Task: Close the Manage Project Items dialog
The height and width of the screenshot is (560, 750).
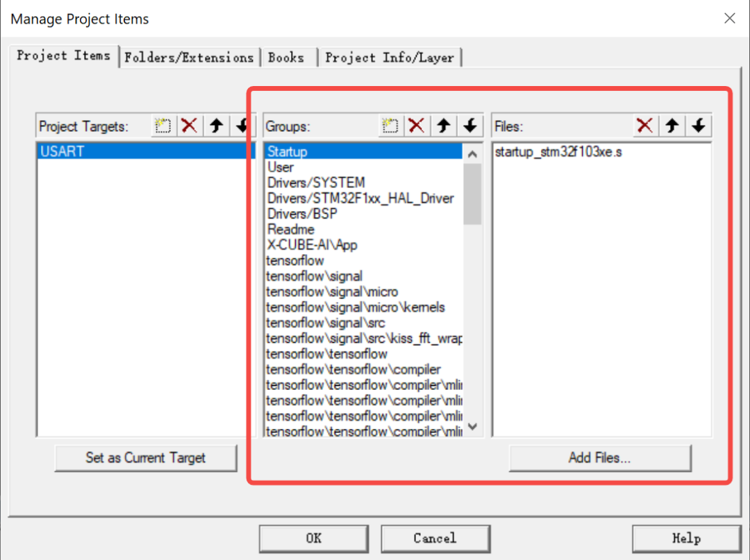Action: click(729, 19)
